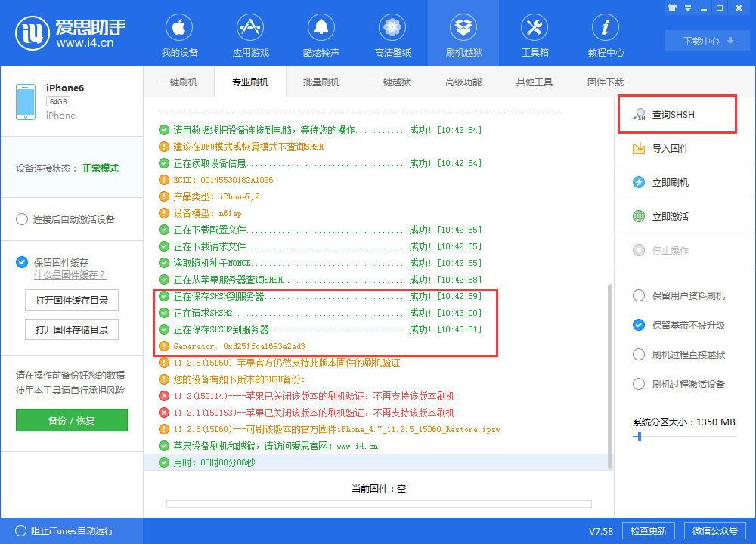Click the i4 爱思助手 logo

click(70, 32)
